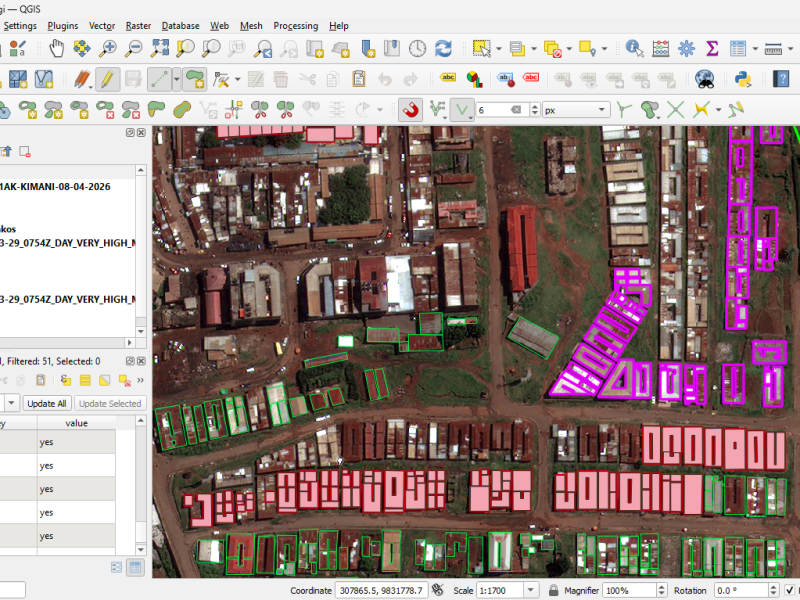
Task: Adjust the tolerance stepper near px units
Action: [x=535, y=110]
